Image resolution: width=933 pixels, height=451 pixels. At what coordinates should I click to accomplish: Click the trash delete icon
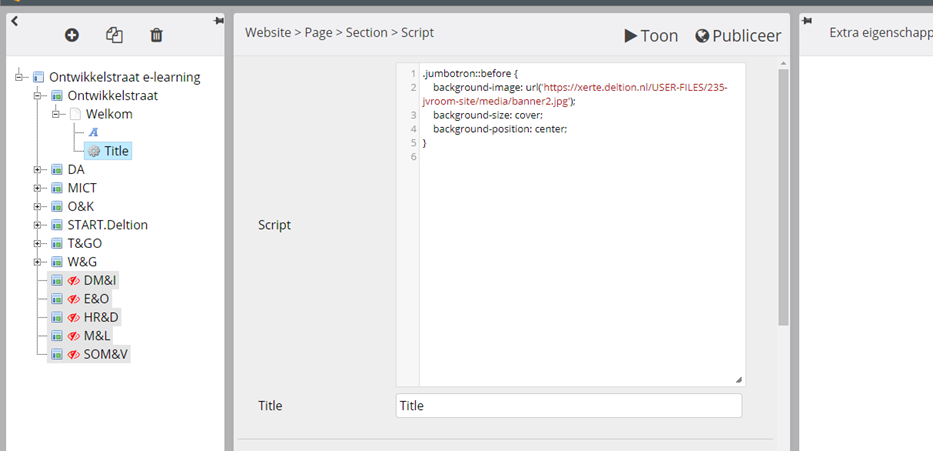pos(156,36)
